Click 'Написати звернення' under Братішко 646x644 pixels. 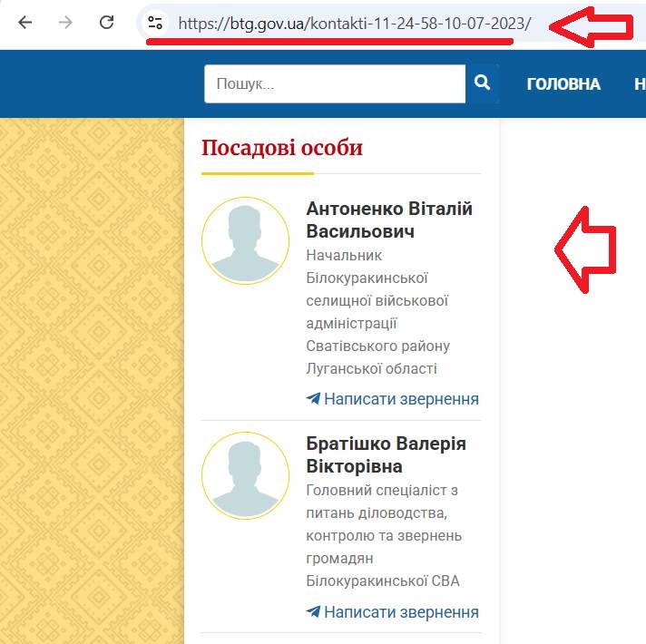click(401, 612)
